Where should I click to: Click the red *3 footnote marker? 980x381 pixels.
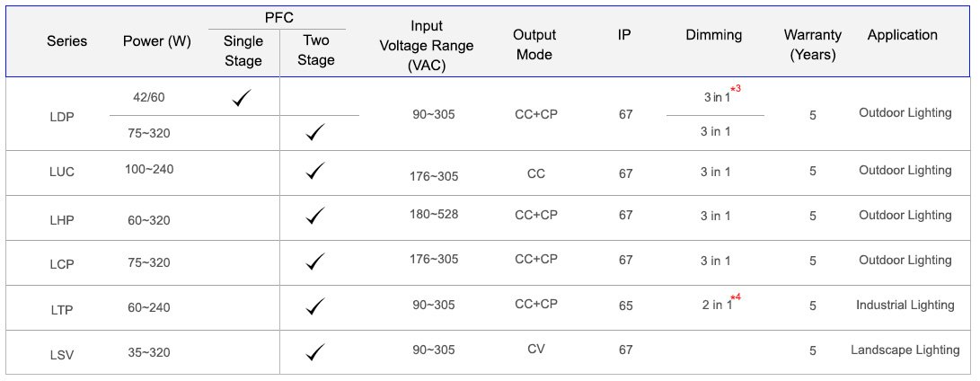736,89
